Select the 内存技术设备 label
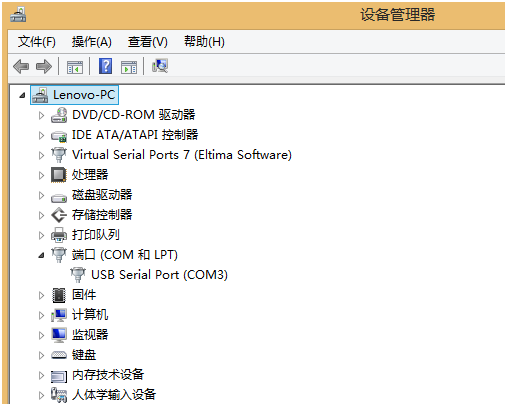The image size is (507, 406). [108, 375]
